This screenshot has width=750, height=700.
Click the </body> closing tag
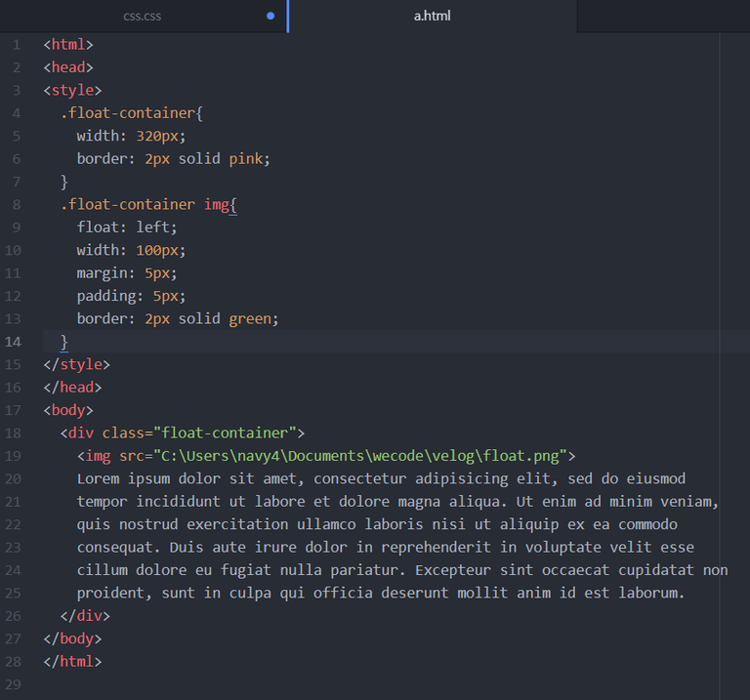(x=72, y=639)
